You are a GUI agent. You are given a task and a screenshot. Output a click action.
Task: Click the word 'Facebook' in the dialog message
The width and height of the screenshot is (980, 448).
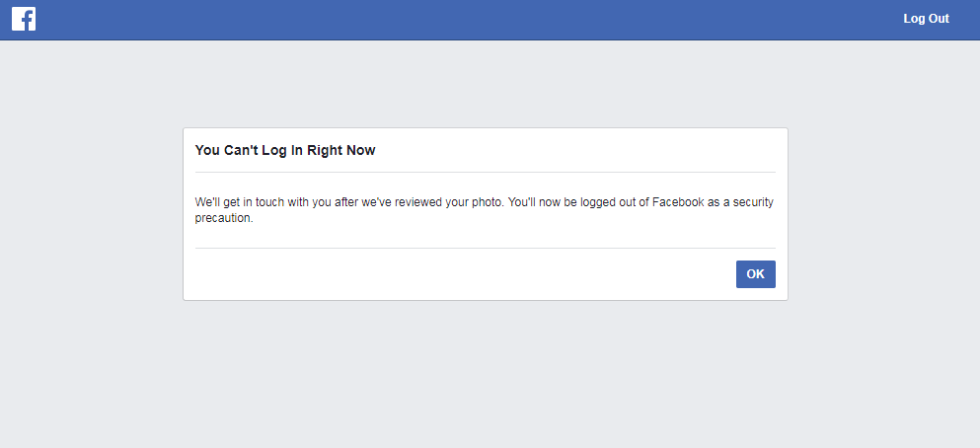click(x=678, y=202)
